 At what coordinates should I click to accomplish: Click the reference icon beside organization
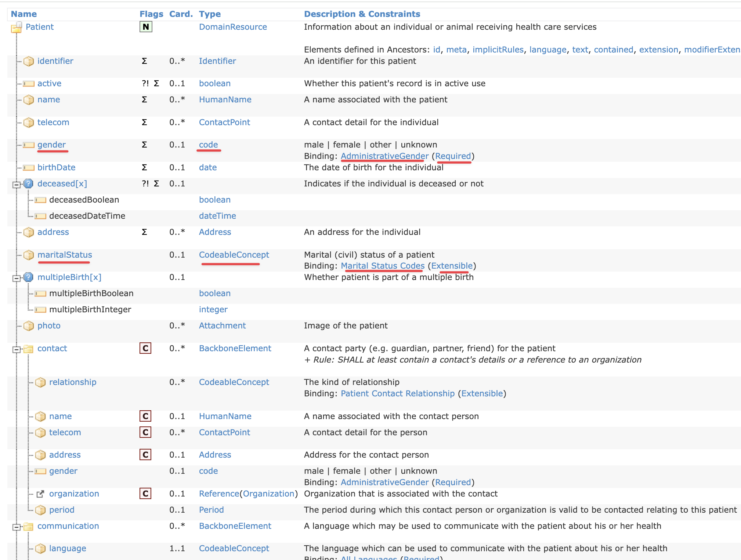40,494
